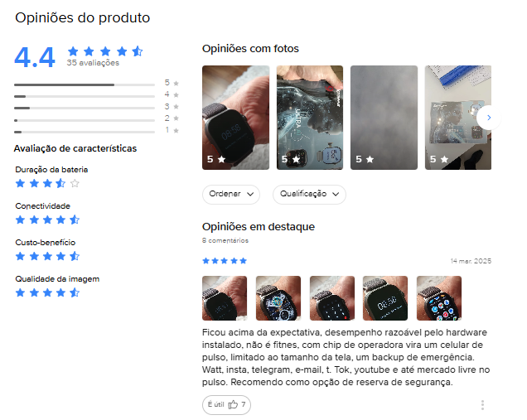This screenshot has width=527, height=420.
Task: Filter reviews by 5 star bar
Action: tap(96, 84)
